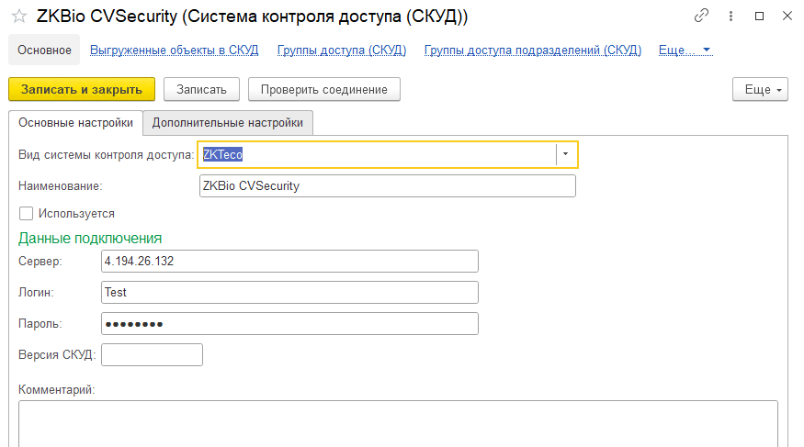Open the three-dot vertical menu icon
Viewport: 804px width, 447px height.
tap(729, 17)
